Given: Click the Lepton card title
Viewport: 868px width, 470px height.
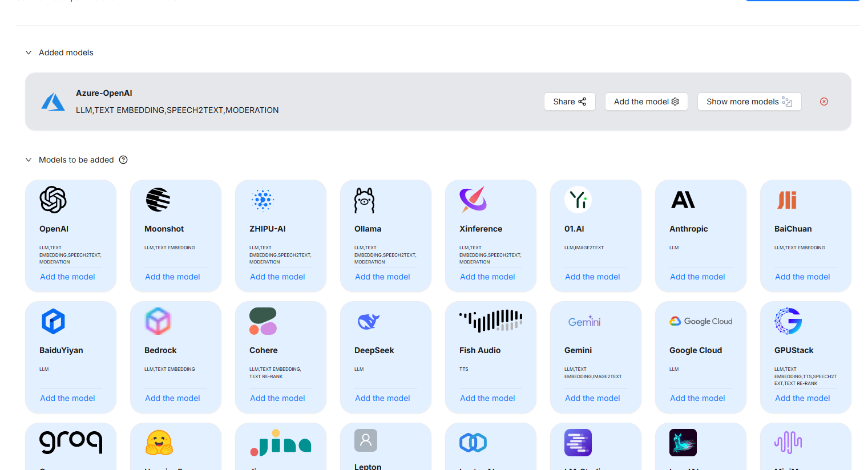Looking at the screenshot, I should (x=368, y=467).
